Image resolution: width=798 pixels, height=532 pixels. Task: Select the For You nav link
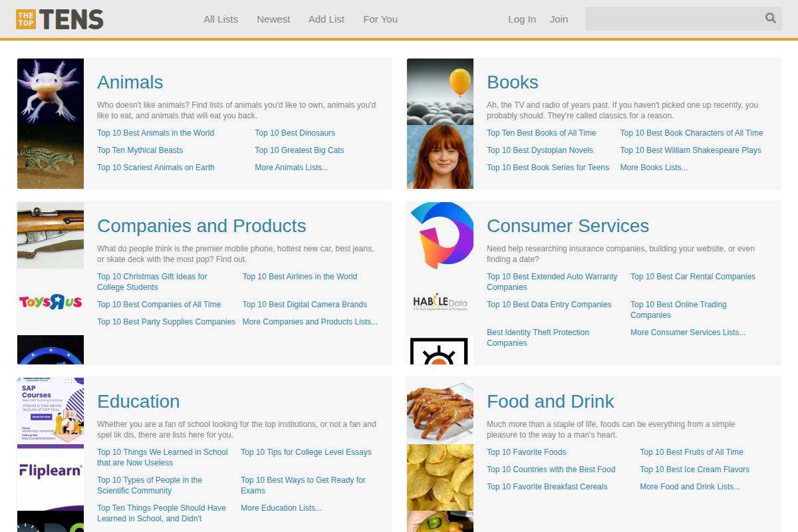point(380,19)
